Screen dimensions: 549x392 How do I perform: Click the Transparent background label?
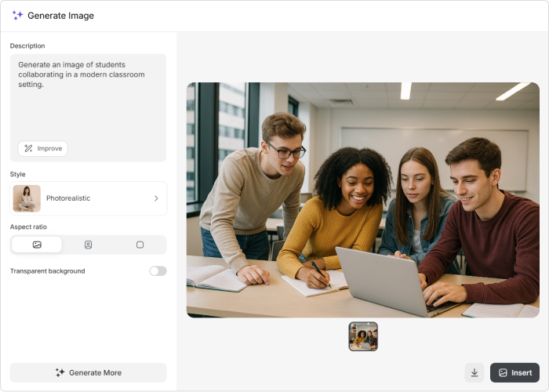pos(47,271)
